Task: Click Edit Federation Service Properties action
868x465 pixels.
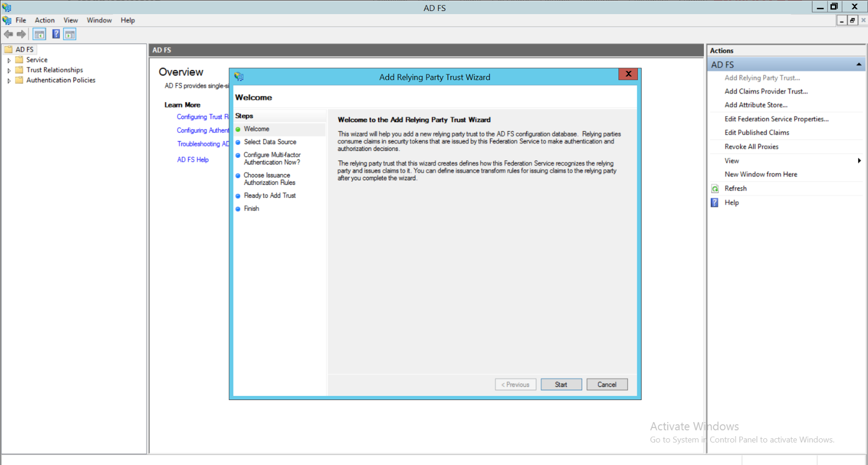Action: (x=777, y=119)
